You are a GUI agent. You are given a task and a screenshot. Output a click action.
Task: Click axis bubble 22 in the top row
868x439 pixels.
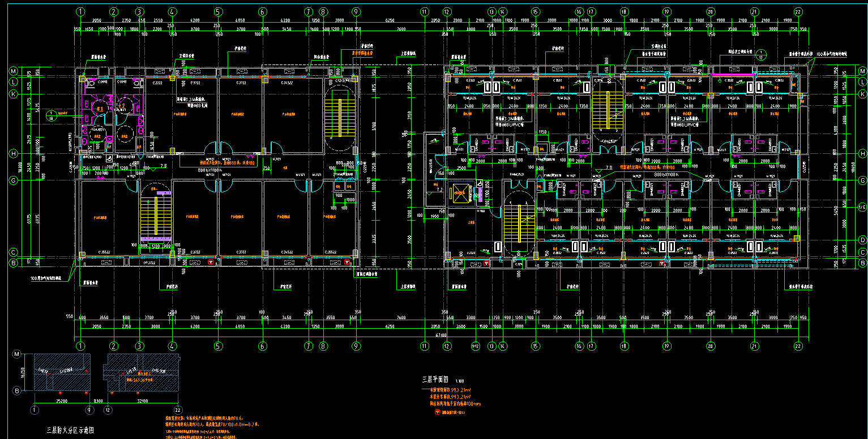[x=798, y=11]
